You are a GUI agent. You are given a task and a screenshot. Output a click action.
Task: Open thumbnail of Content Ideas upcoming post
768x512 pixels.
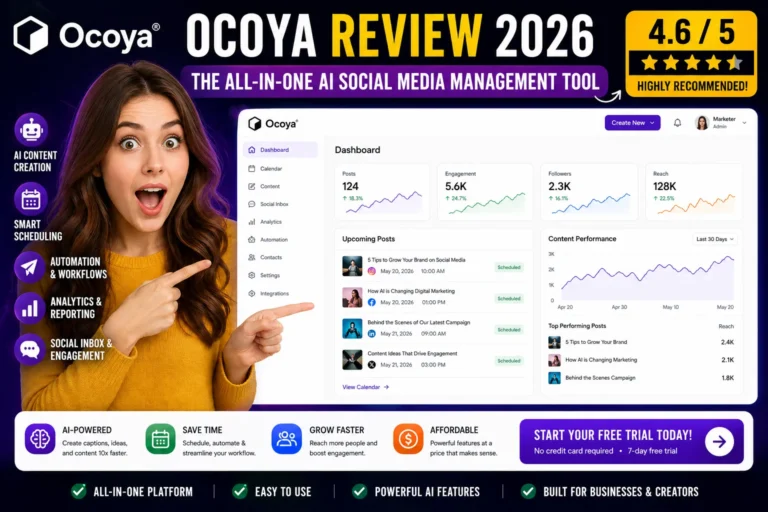pos(352,360)
